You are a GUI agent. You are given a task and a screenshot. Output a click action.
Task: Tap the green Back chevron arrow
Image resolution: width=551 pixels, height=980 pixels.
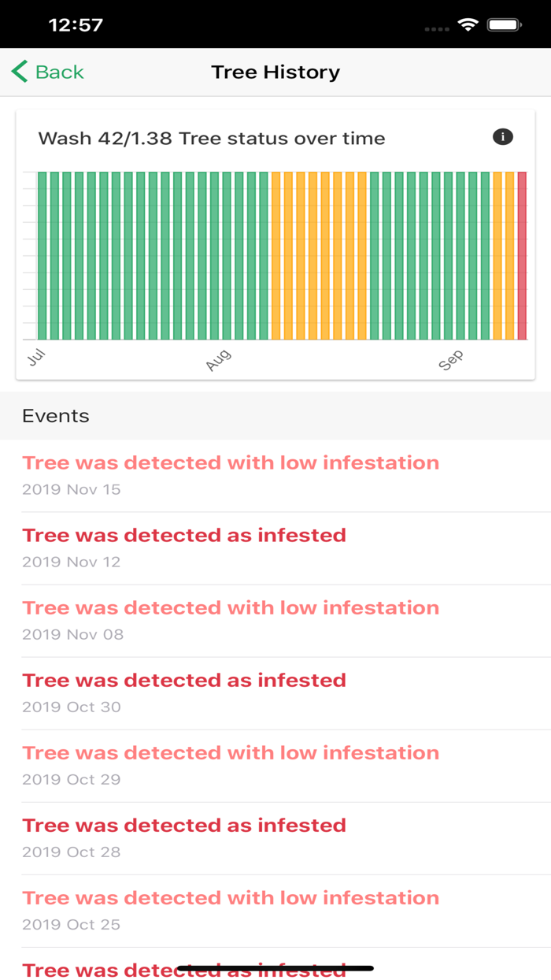click(x=20, y=72)
